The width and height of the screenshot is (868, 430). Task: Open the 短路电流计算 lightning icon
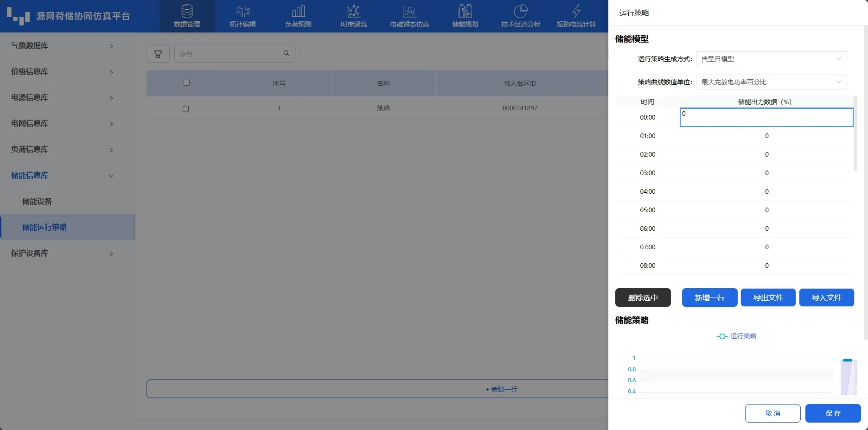click(576, 11)
